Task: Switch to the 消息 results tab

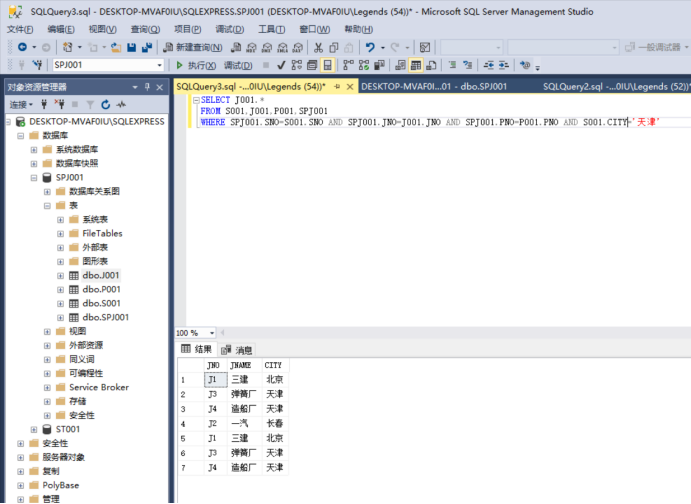Action: 237,350
